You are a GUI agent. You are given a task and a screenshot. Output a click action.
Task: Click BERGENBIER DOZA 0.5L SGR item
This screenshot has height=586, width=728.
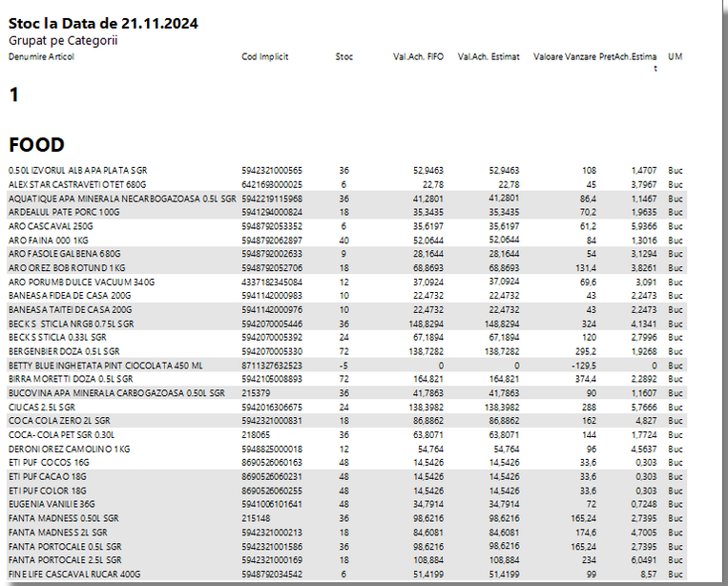(x=64, y=351)
